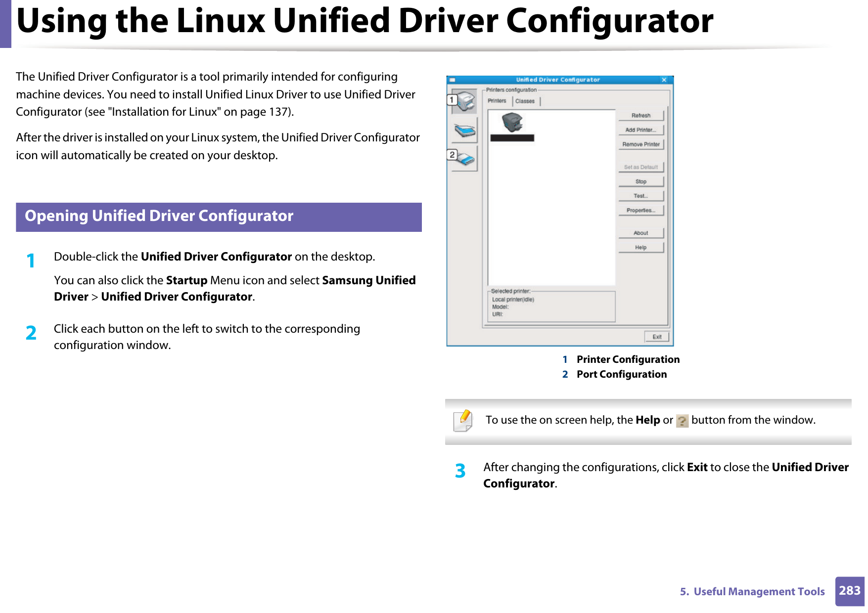The width and height of the screenshot is (868, 613).
Task: Select the highlighted printer entry in the list
Action: point(513,138)
